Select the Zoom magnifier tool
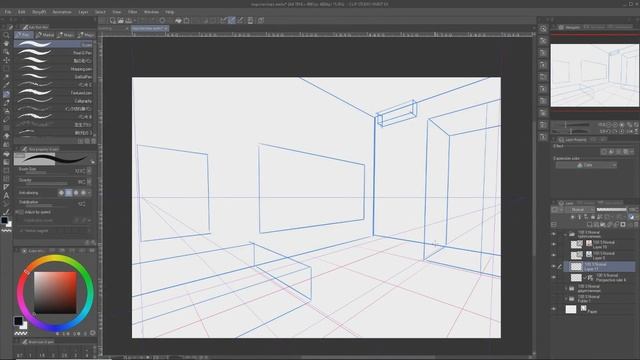 coord(6,36)
